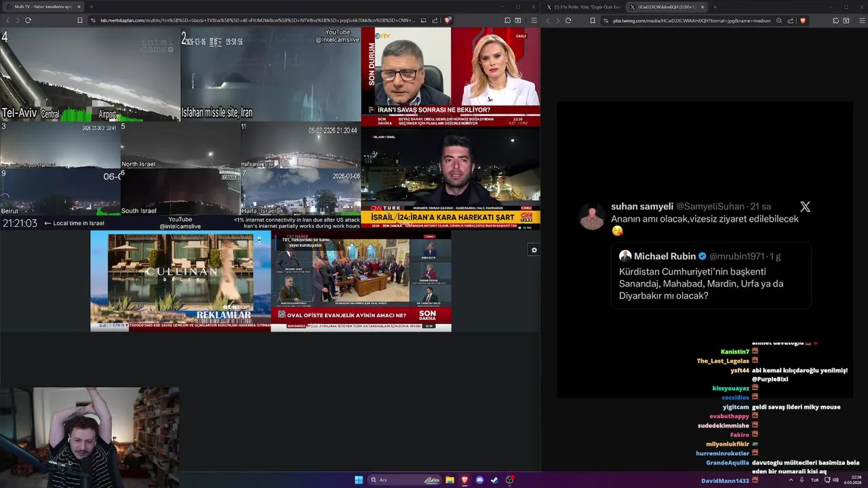Open a new tab in right browser
This screenshot has width=868, height=488.
coord(715,7)
